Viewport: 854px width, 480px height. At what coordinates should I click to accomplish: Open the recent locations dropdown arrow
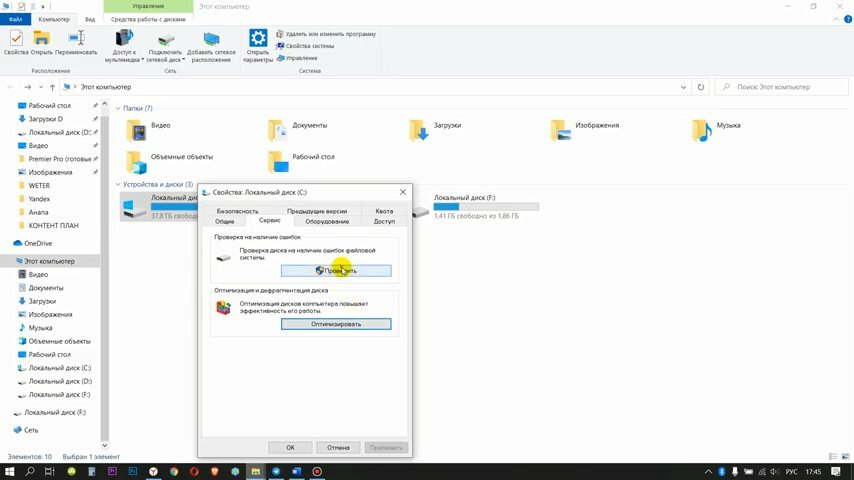point(40,87)
